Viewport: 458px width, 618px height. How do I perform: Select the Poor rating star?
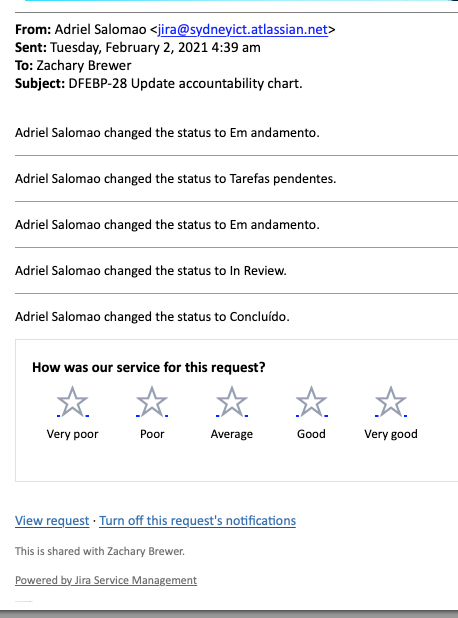[x=152, y=402]
